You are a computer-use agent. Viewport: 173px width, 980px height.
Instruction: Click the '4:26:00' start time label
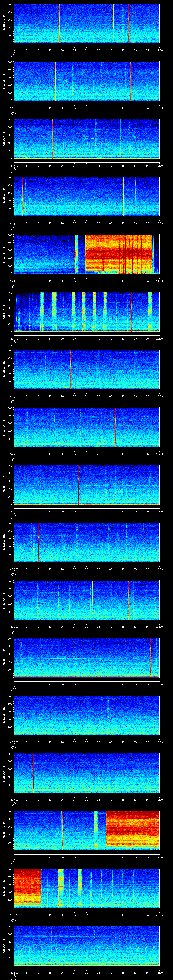(14, 627)
